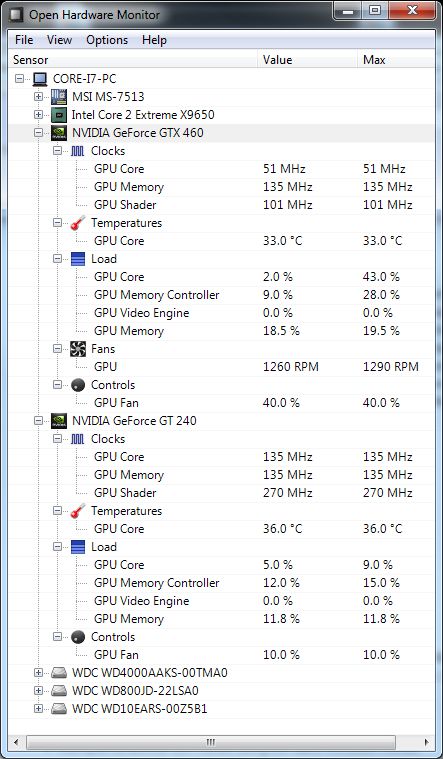The height and width of the screenshot is (759, 443).
Task: Open the File menu
Action: point(24,40)
